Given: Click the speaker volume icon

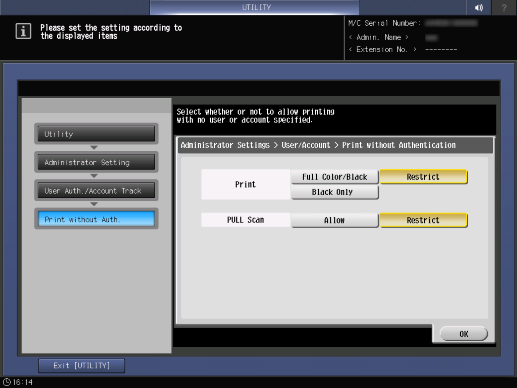Looking at the screenshot, I should [479, 7].
